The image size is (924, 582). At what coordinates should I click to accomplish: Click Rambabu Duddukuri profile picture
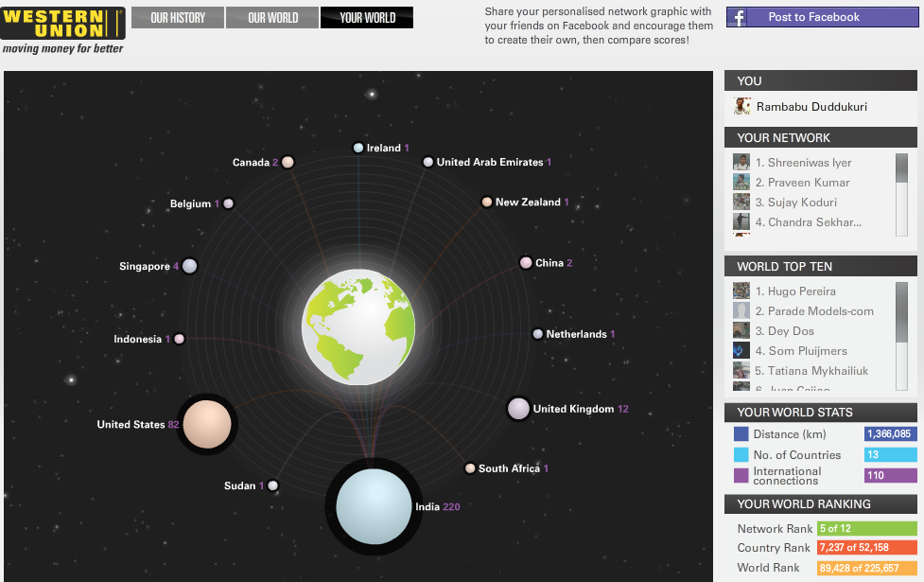click(741, 106)
